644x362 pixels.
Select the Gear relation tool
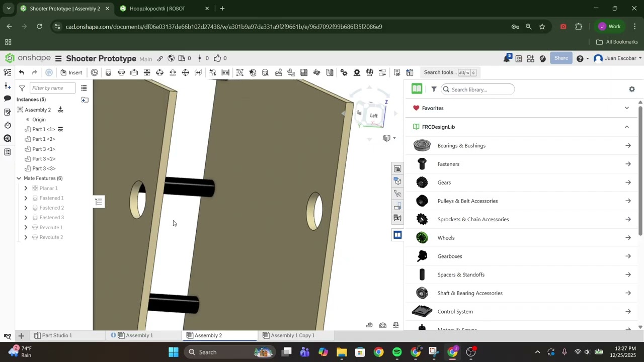point(344,72)
